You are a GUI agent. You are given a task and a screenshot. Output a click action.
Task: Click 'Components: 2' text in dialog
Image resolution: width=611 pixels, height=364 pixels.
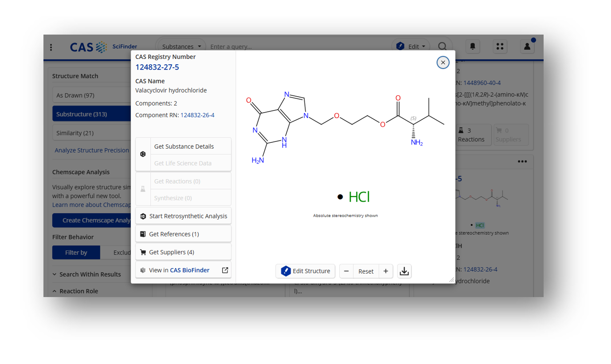[156, 103]
